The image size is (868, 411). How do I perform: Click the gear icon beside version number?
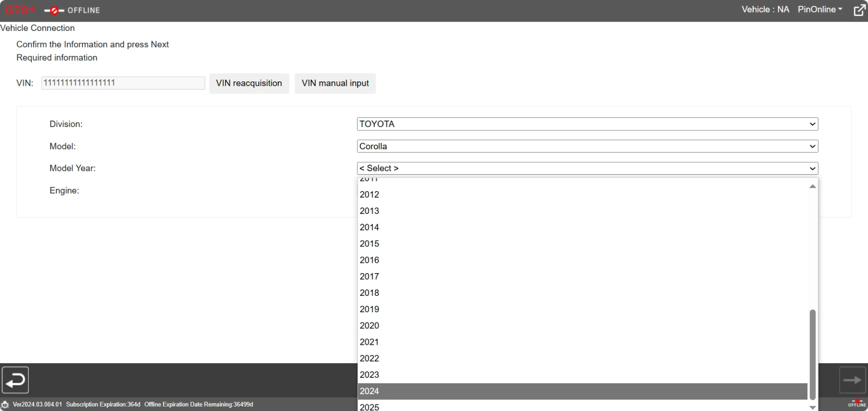(x=5, y=405)
